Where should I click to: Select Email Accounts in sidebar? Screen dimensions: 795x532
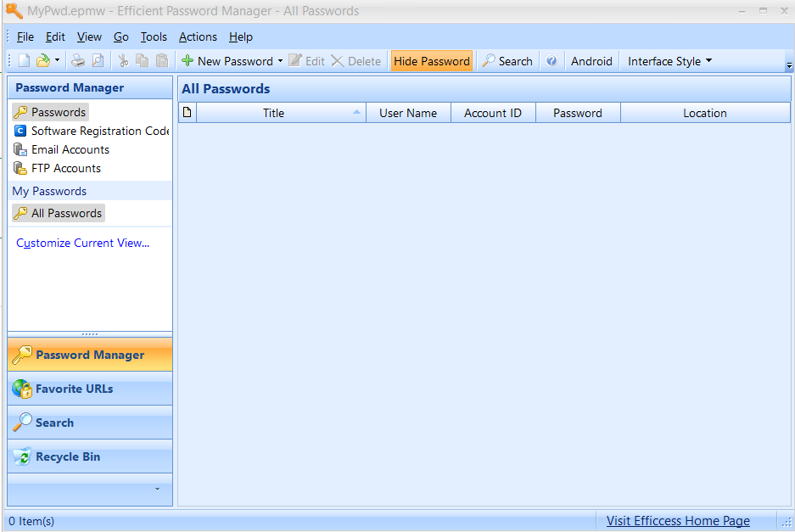pyautogui.click(x=62, y=149)
